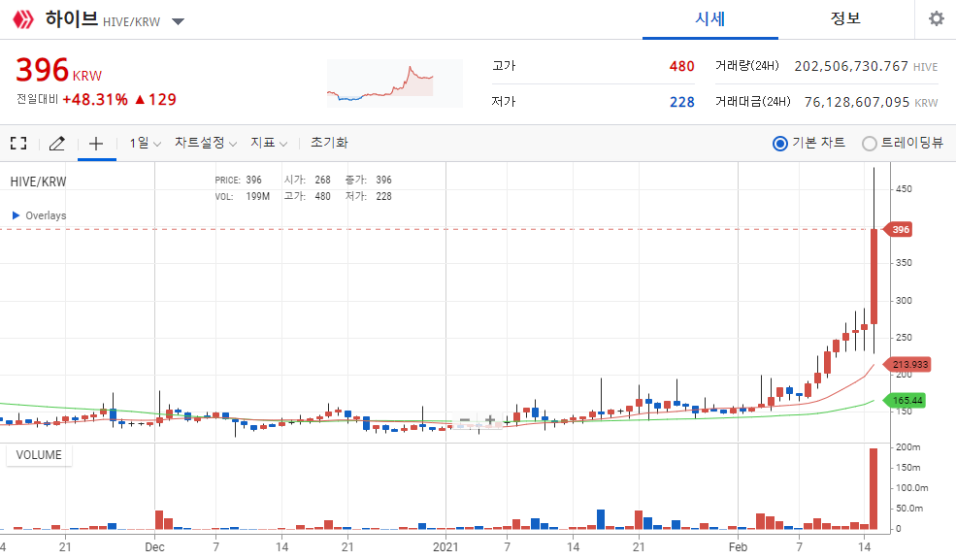The height and width of the screenshot is (560, 956).
Task: Click the VOL: 199M readout
Action: (x=242, y=196)
